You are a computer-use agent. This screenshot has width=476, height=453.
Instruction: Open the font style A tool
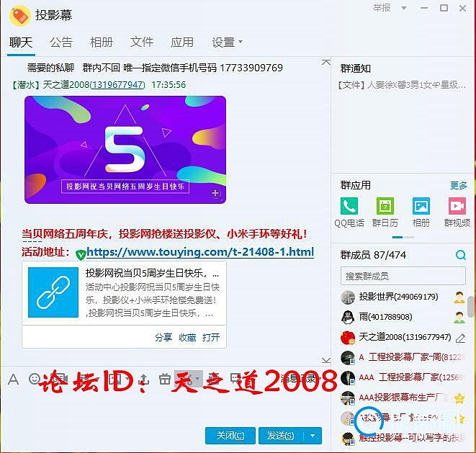click(13, 380)
